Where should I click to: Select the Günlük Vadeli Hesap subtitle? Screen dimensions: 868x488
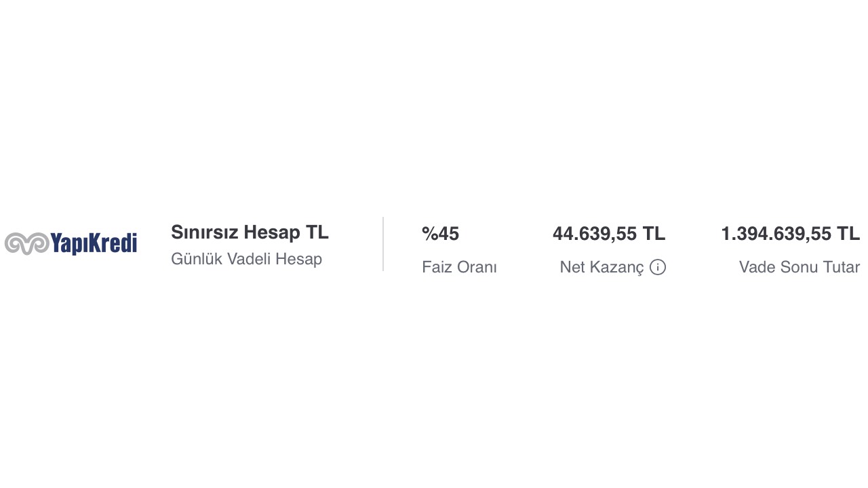point(246,259)
